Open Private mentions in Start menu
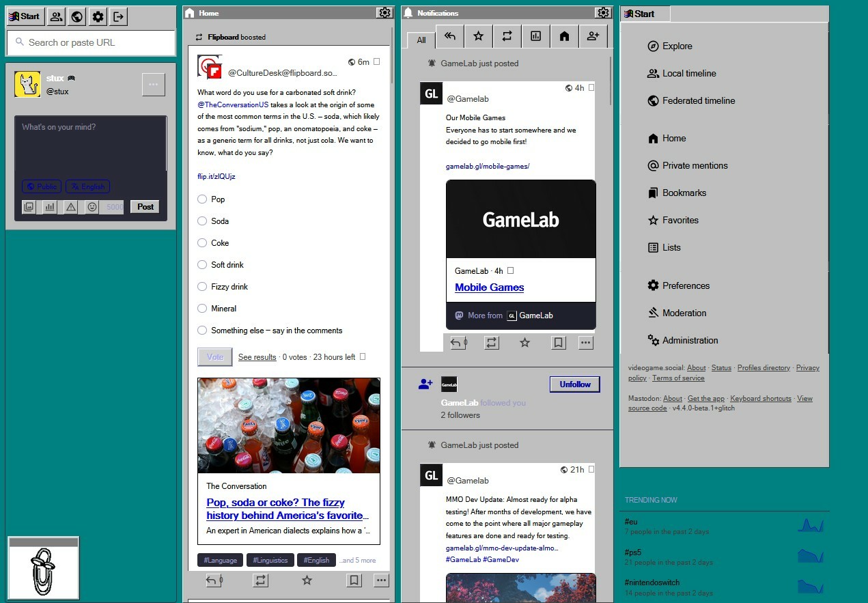Screen dimensions: 868x603 click(688, 165)
